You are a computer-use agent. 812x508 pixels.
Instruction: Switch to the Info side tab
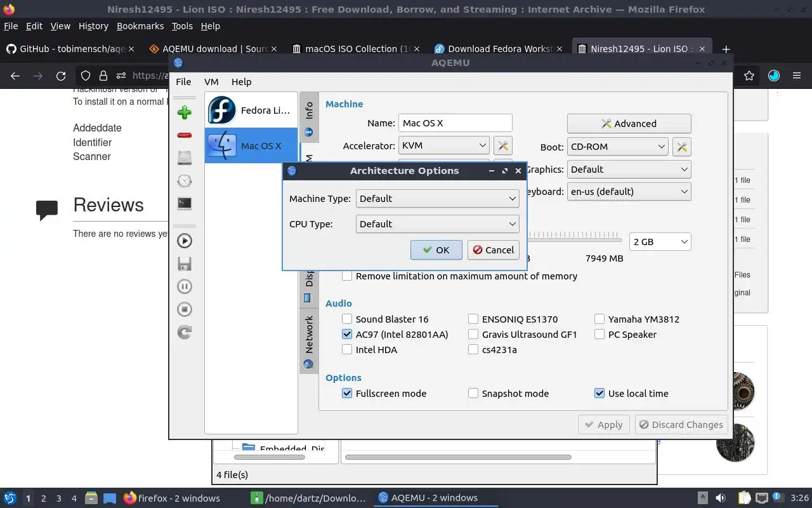(x=309, y=118)
